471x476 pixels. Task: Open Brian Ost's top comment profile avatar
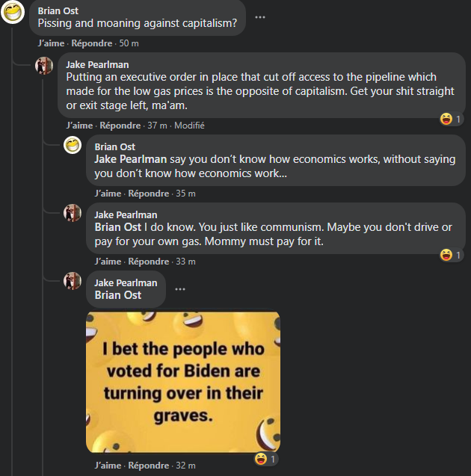pyautogui.click(x=13, y=12)
